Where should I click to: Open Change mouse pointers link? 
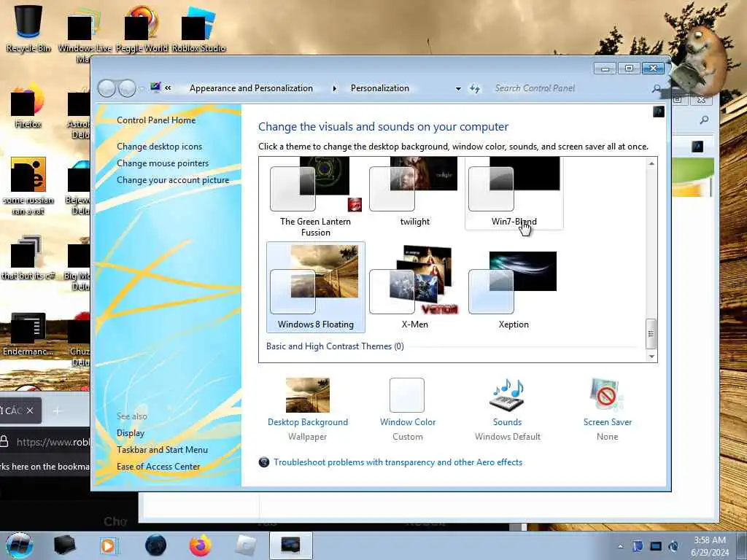pos(163,163)
